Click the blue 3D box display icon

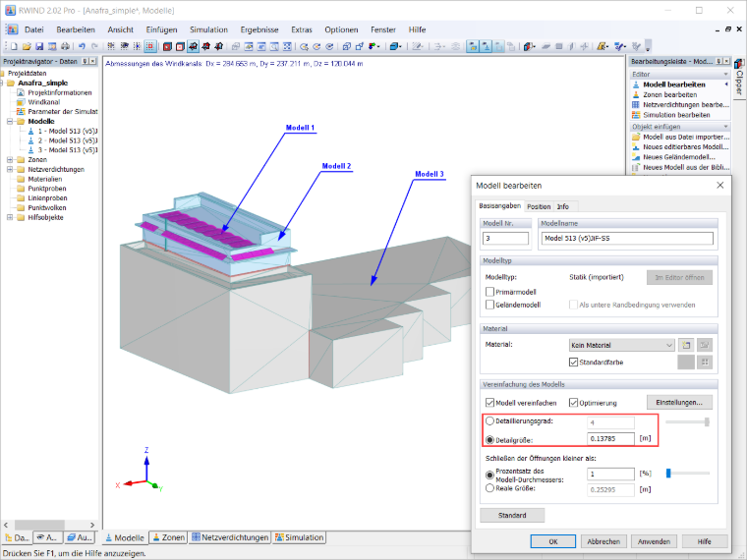[x=393, y=46]
